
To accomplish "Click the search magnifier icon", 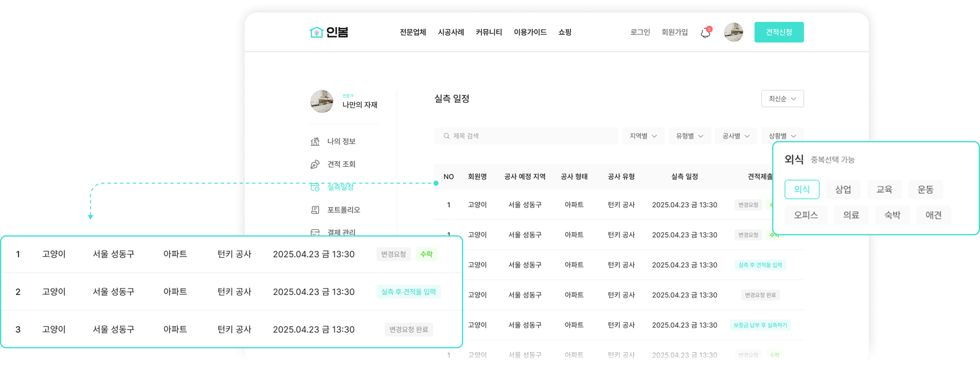I will [446, 136].
